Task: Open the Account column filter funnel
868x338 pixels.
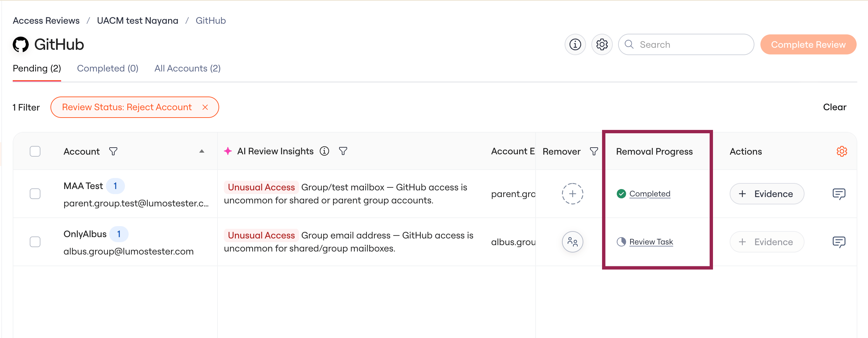Action: 113,151
